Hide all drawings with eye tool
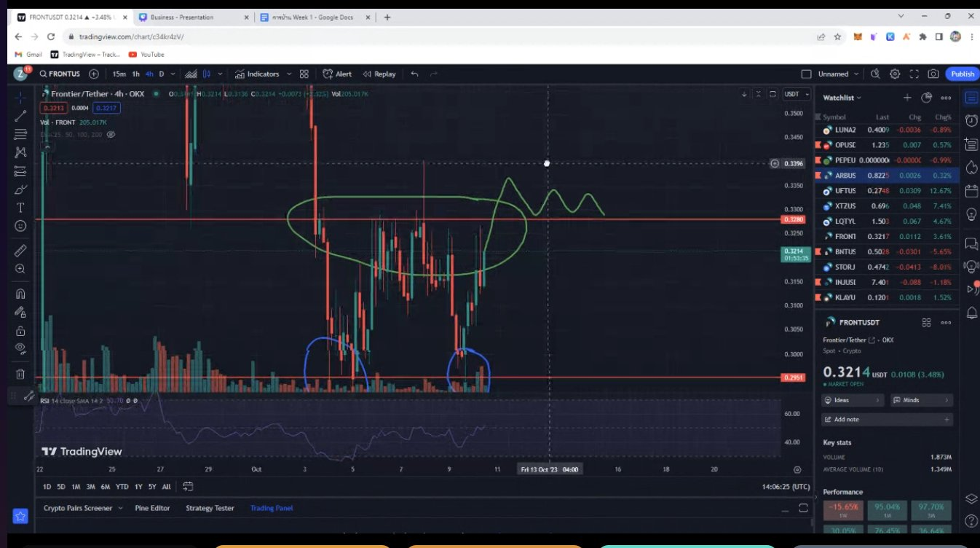This screenshot has width=980, height=548. [x=20, y=348]
